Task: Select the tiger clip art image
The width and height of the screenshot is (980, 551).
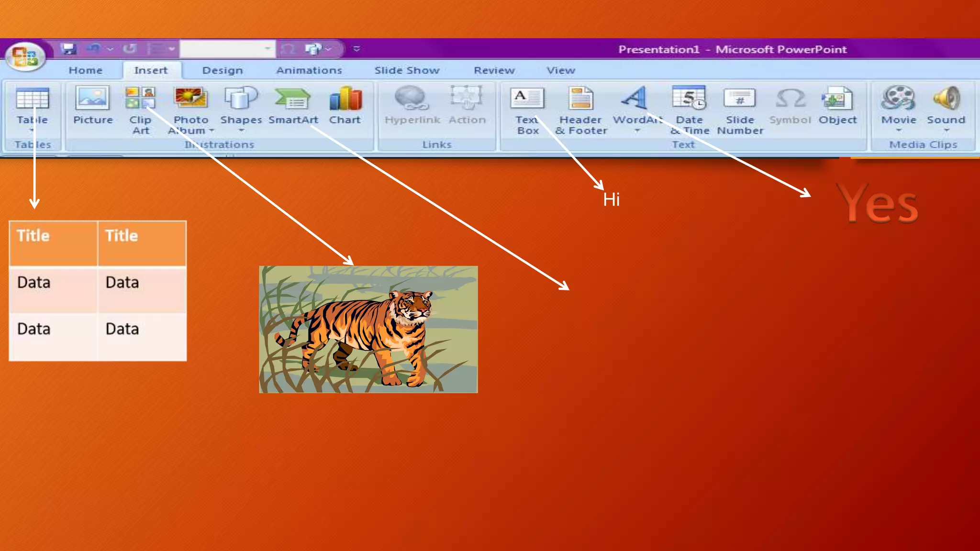Action: [368, 330]
